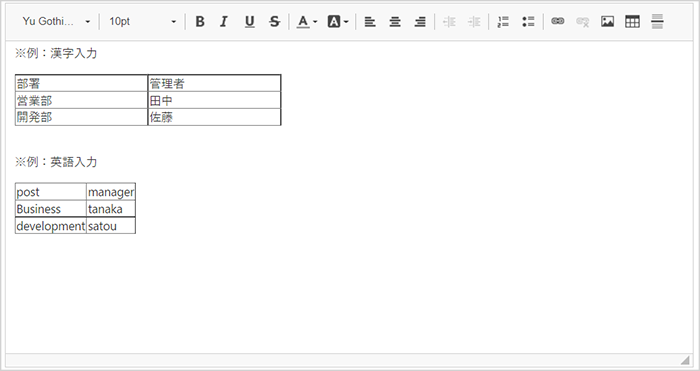Screen dimensions: 700x371
Task: Click the editor resize handle corner
Action: pos(685,360)
